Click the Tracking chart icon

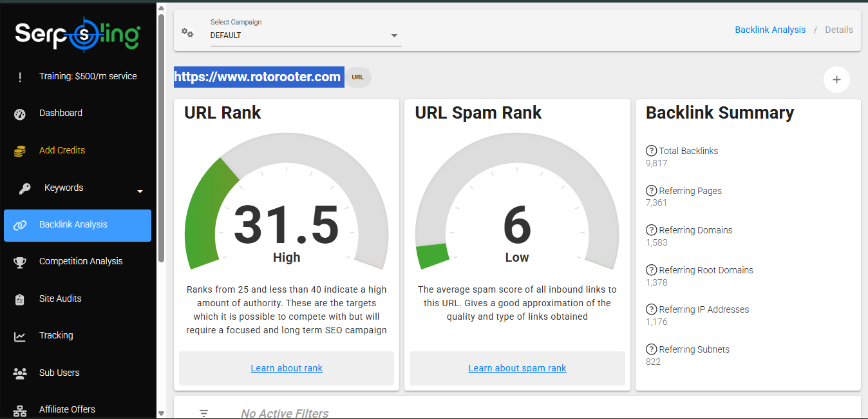(x=20, y=336)
